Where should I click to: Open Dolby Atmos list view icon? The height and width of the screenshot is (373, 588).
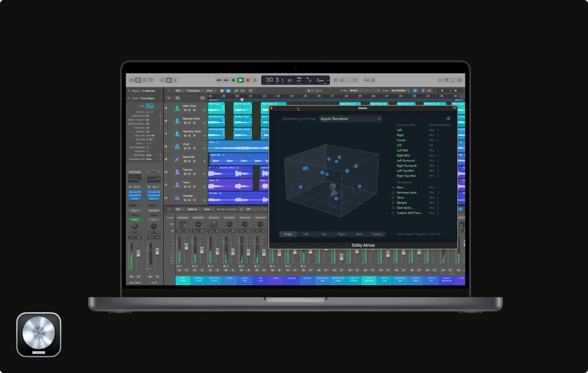click(x=448, y=118)
